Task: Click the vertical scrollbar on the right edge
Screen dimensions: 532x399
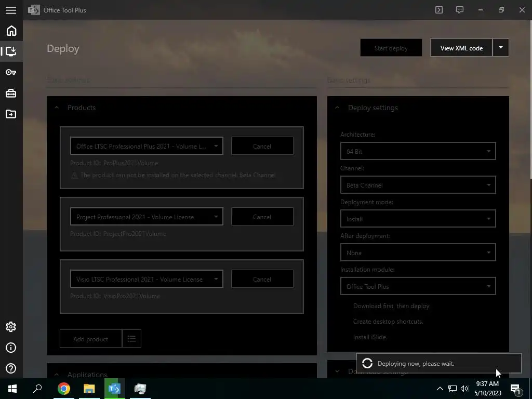Action: click(x=530, y=99)
